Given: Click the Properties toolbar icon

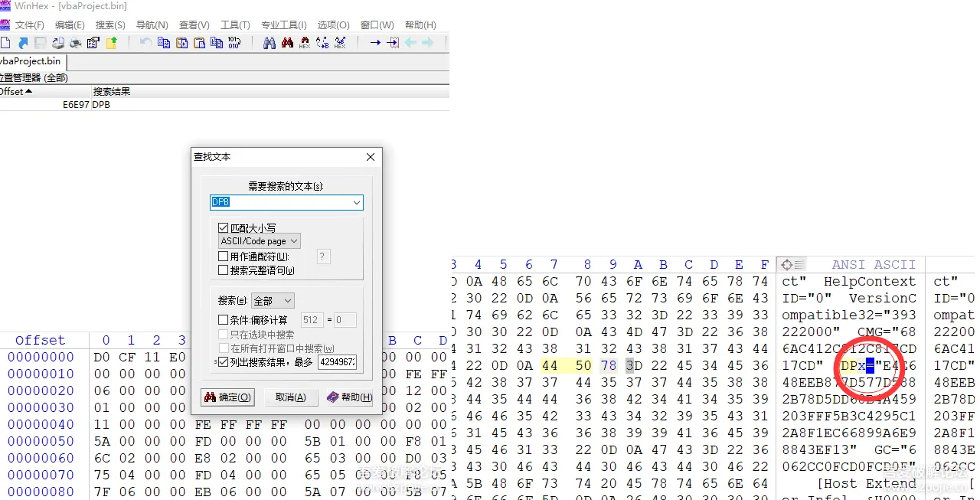Looking at the screenshot, I should pos(93,43).
